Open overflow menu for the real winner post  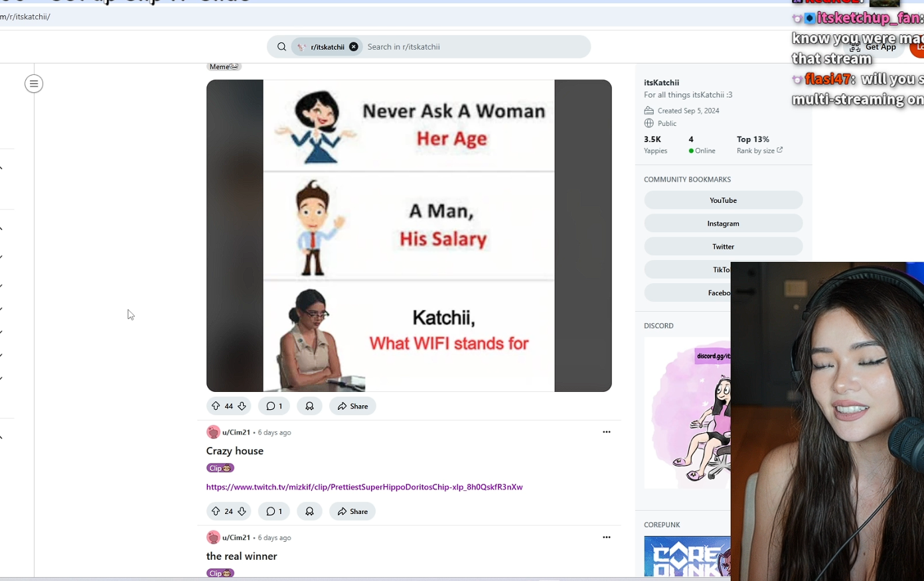606,537
